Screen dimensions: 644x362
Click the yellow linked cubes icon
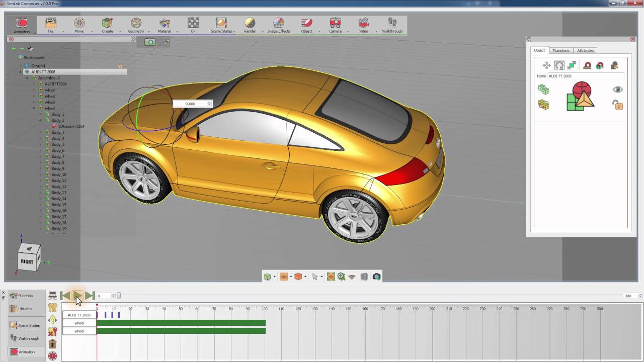[543, 105]
